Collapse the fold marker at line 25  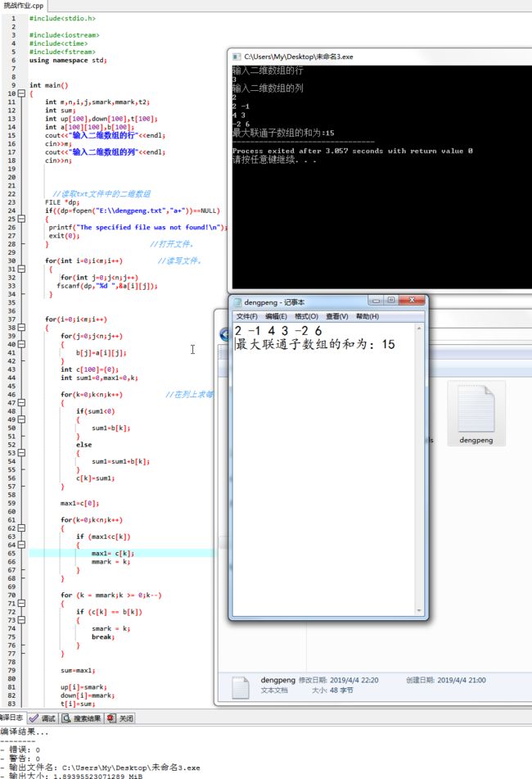[x=21, y=219]
